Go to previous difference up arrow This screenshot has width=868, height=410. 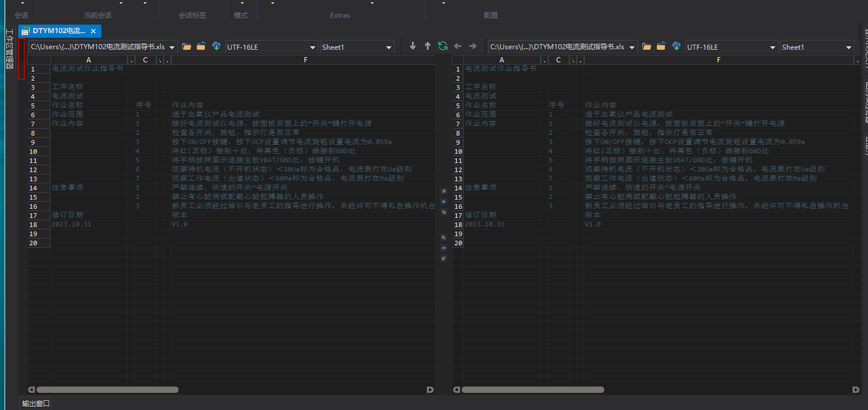coord(427,46)
